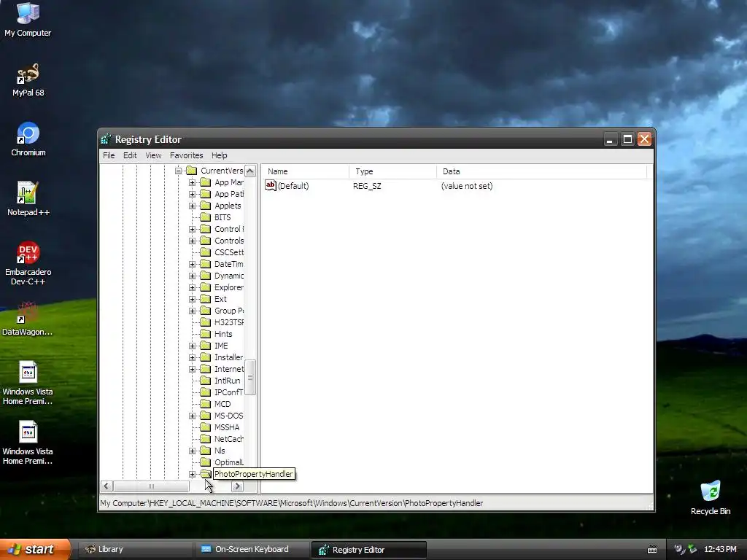Click the PhotoPropertyHandler folder icon
The image size is (747, 560).
pyautogui.click(x=205, y=474)
